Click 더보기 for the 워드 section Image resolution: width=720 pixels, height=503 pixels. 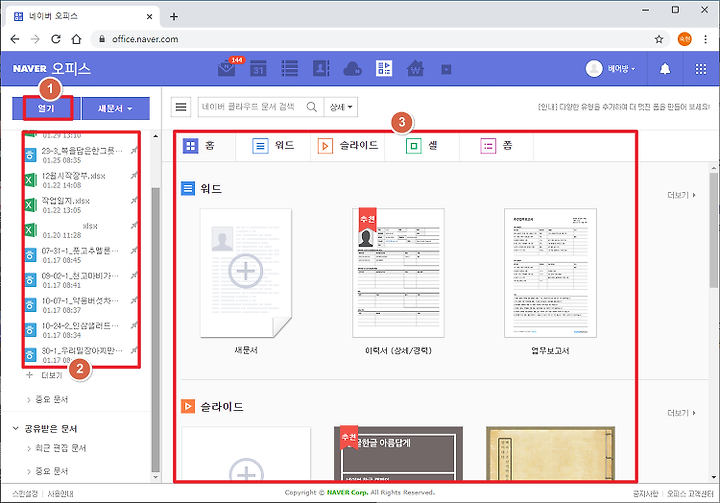(681, 195)
